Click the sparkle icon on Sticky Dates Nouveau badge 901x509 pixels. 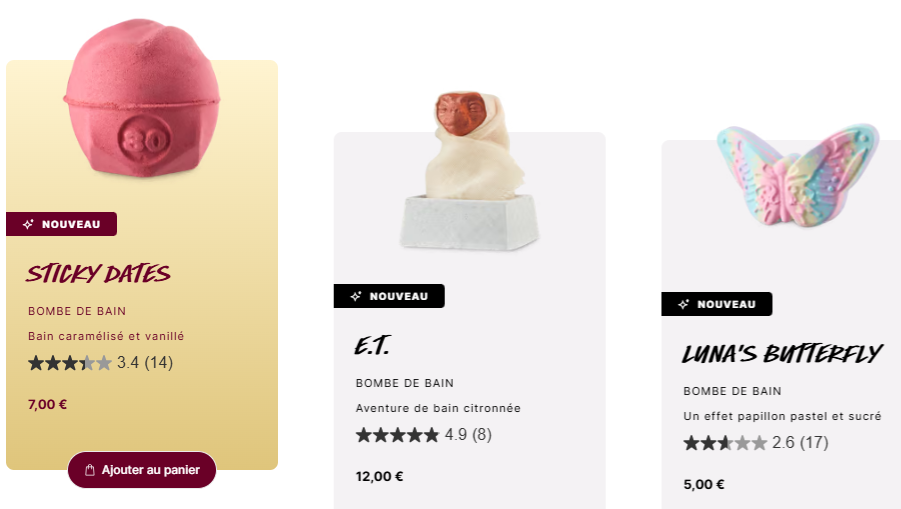tap(28, 224)
